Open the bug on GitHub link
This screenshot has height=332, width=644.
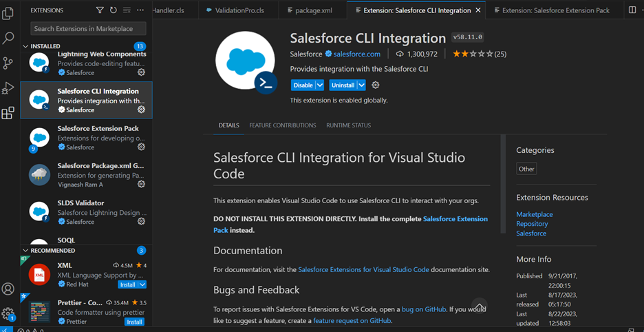424,309
